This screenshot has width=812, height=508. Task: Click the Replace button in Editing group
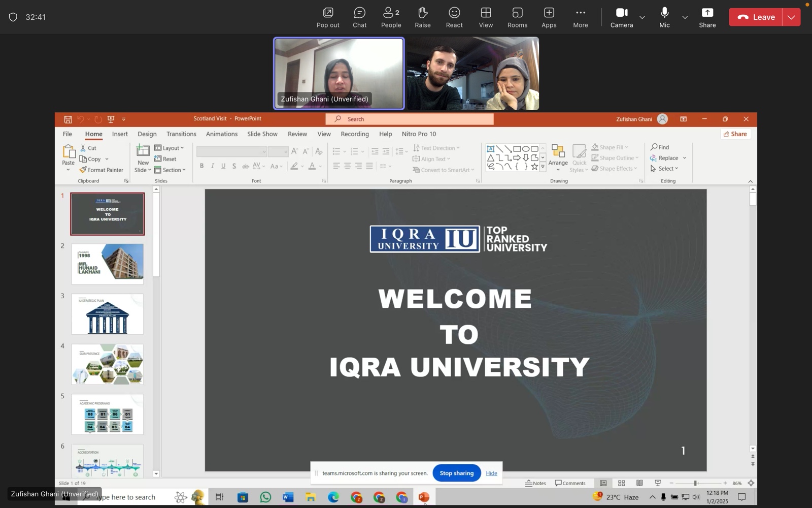(x=664, y=158)
